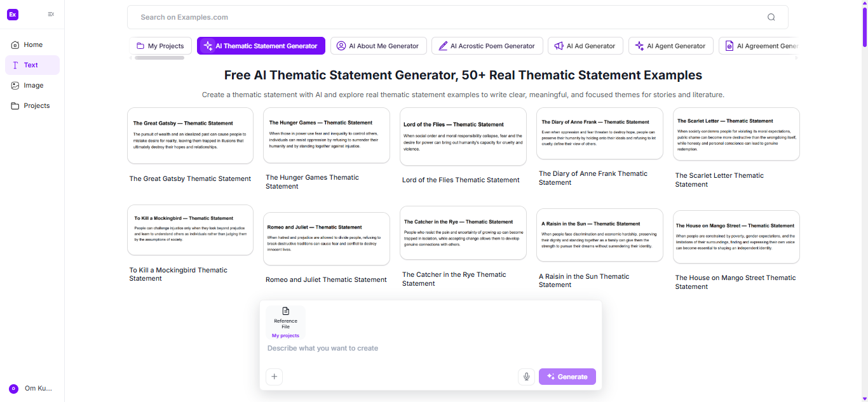This screenshot has height=402, width=868.
Task: Click the search magnifier icon
Action: [x=771, y=17]
